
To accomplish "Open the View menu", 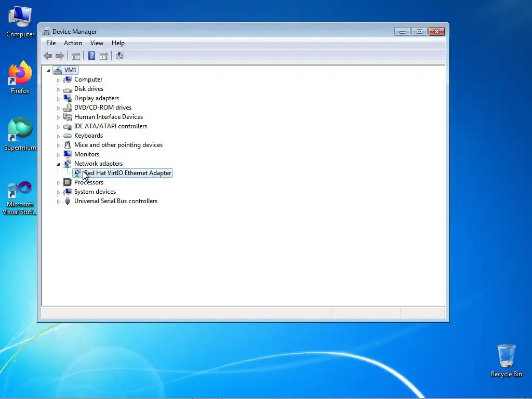I will [97, 43].
